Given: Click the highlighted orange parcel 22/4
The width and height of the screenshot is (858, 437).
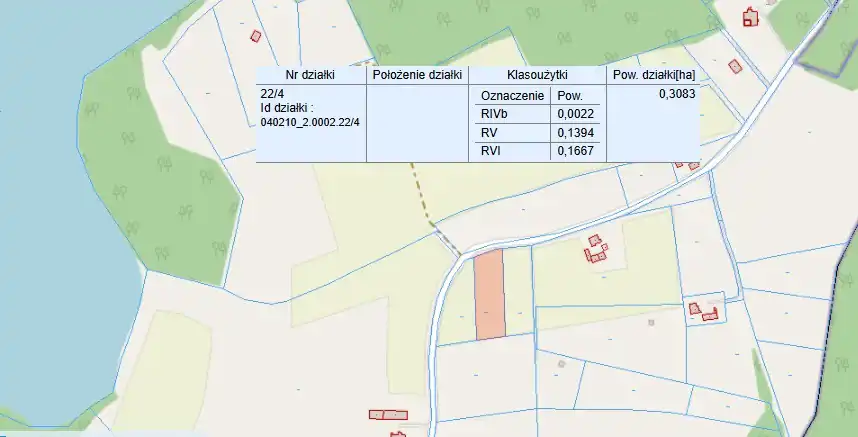Looking at the screenshot, I should (489, 294).
